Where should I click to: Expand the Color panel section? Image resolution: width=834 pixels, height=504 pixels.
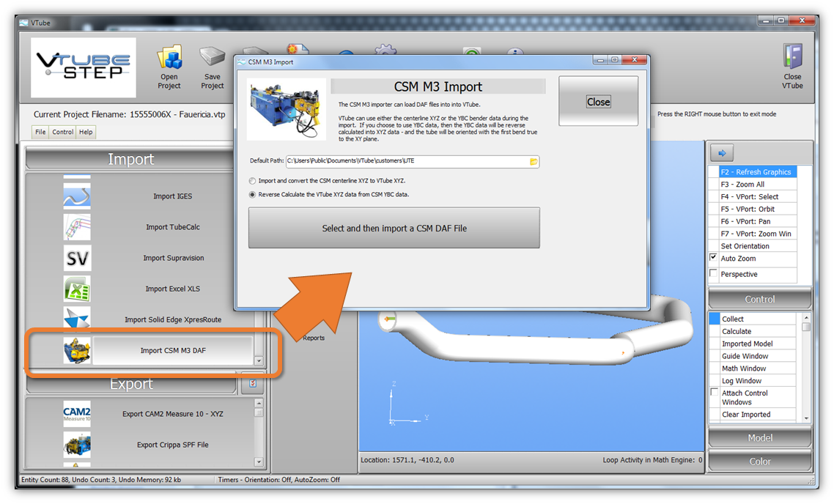pyautogui.click(x=760, y=462)
